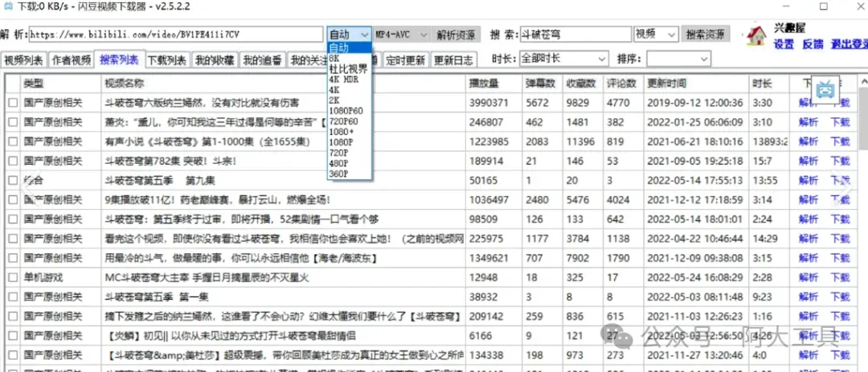Open the MP4-AVC format dropdown

[x=401, y=35]
